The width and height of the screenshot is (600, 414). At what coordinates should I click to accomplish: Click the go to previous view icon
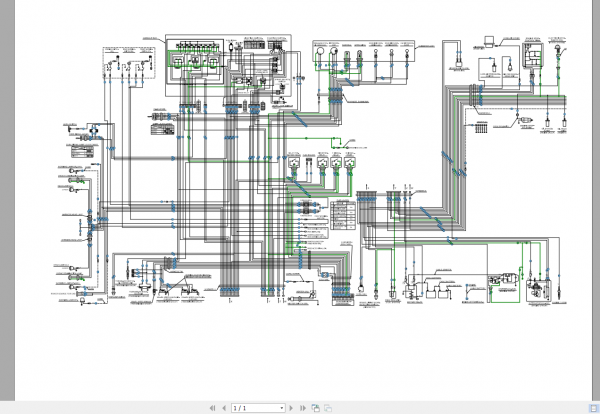[x=315, y=408]
